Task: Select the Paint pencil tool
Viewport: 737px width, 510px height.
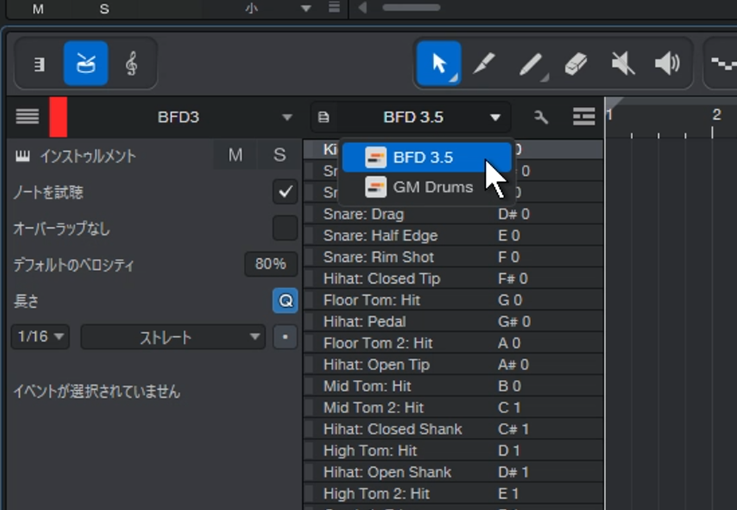Action: [531, 64]
